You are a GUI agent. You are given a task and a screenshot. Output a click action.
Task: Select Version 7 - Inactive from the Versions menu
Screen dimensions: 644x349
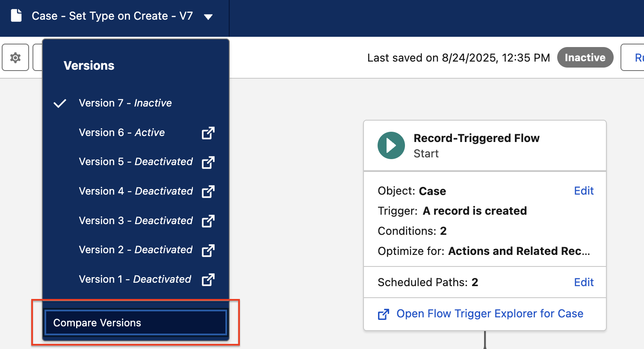coord(125,103)
